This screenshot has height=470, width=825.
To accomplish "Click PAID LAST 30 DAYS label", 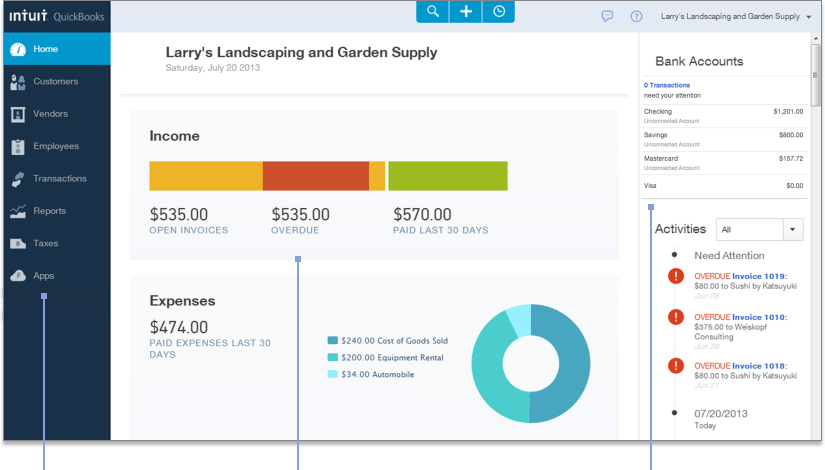I will [441, 231].
